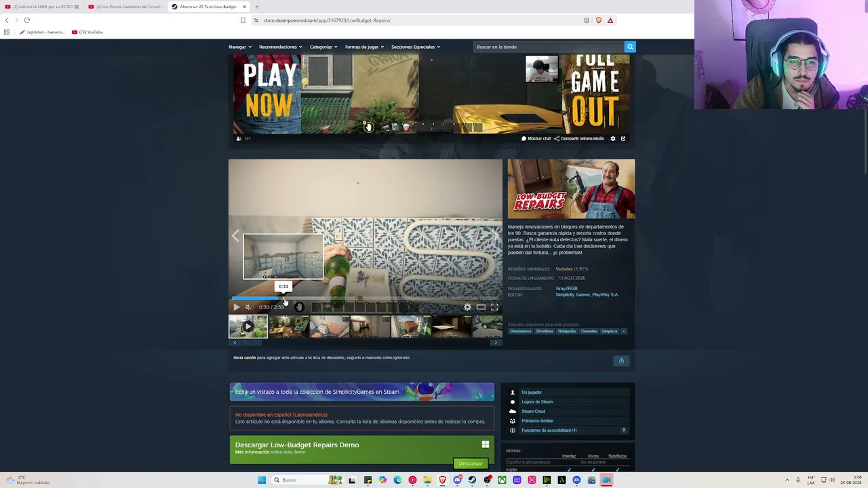Expand the Recomendaciones dropdown menu
The image size is (868, 488).
[x=280, y=47]
